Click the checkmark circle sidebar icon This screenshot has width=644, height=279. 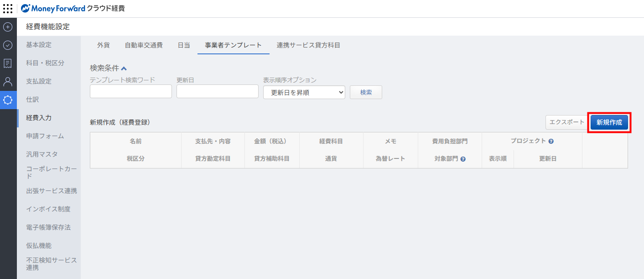[x=8, y=45]
